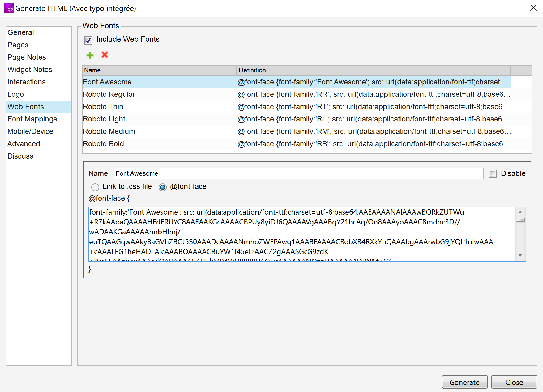Select the Link to .css file option
Screen dimensions: 543x392
95,187
